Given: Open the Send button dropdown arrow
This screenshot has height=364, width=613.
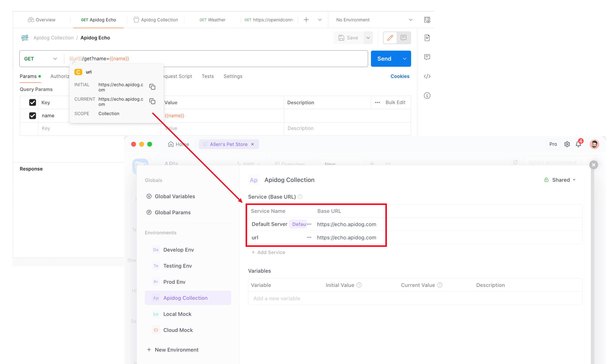Looking at the screenshot, I should tap(404, 59).
